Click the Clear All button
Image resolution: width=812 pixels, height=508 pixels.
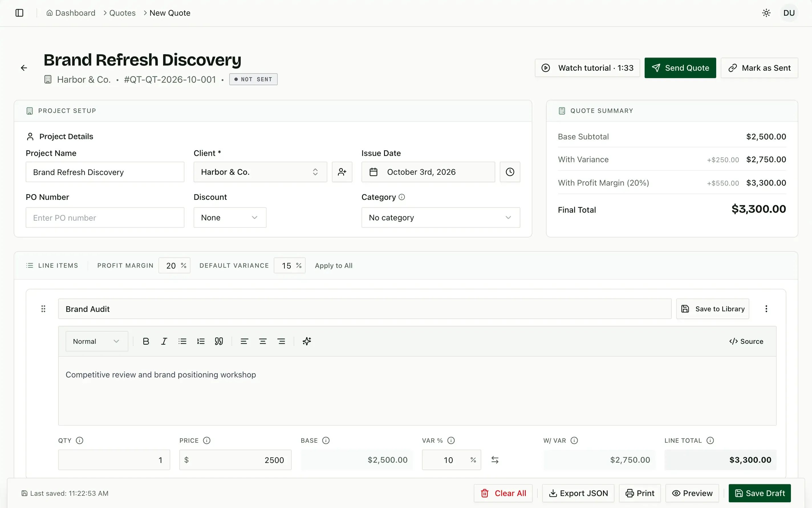point(503,493)
